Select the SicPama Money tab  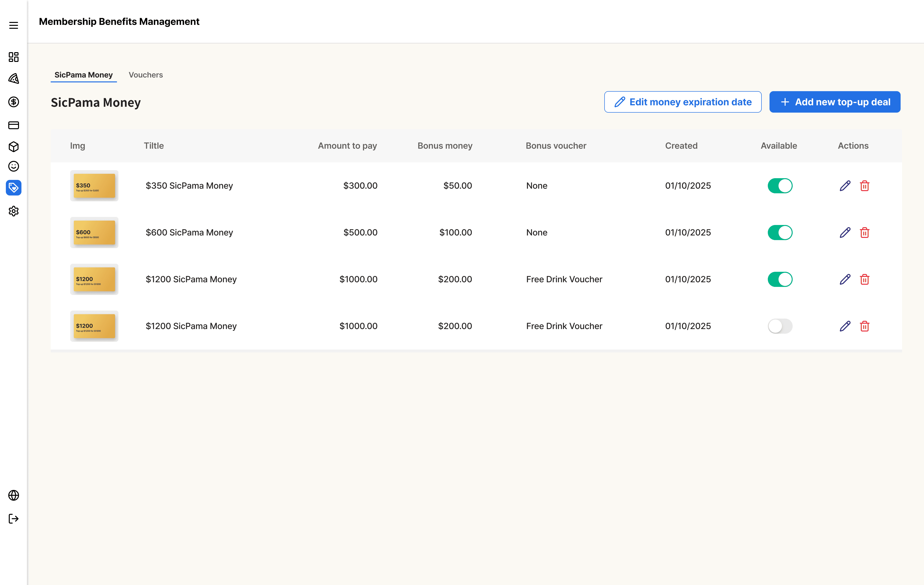pos(84,75)
